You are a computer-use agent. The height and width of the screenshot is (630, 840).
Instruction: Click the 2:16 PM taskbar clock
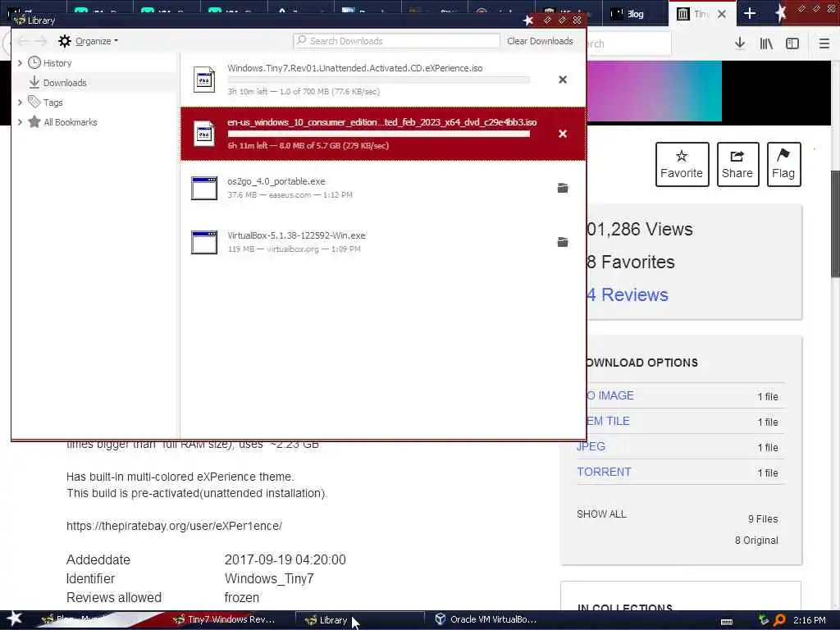click(x=810, y=620)
